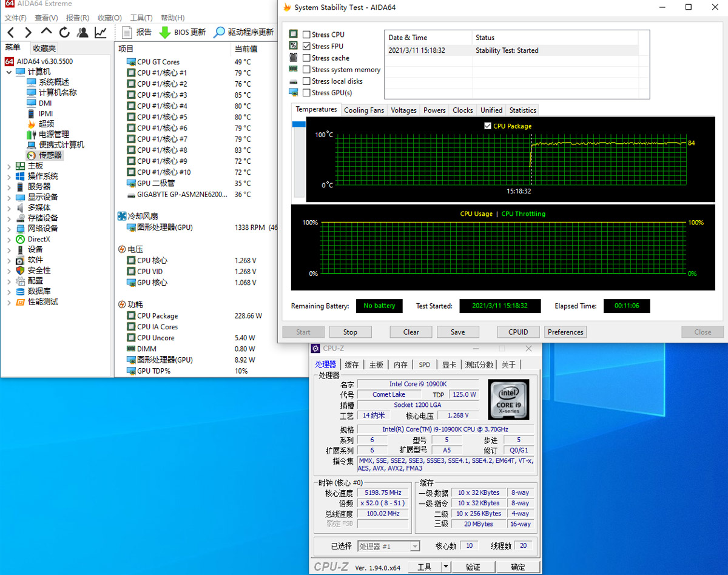The image size is (728, 575).
Task: Click the blue graph scale slider
Action: click(x=298, y=124)
